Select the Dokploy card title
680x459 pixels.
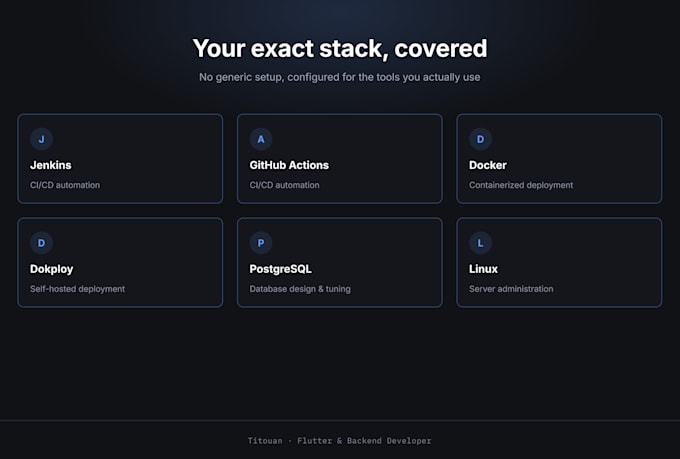pos(51,269)
